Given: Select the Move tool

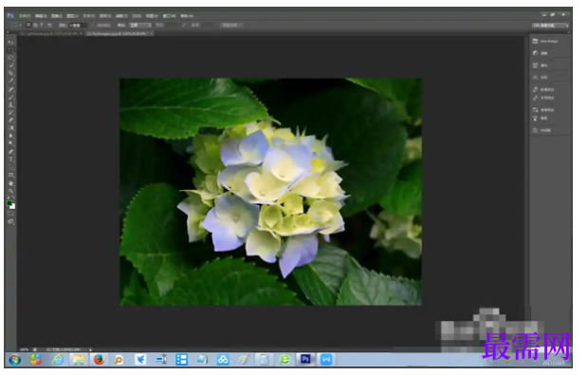Looking at the screenshot, I should pyautogui.click(x=10, y=42).
